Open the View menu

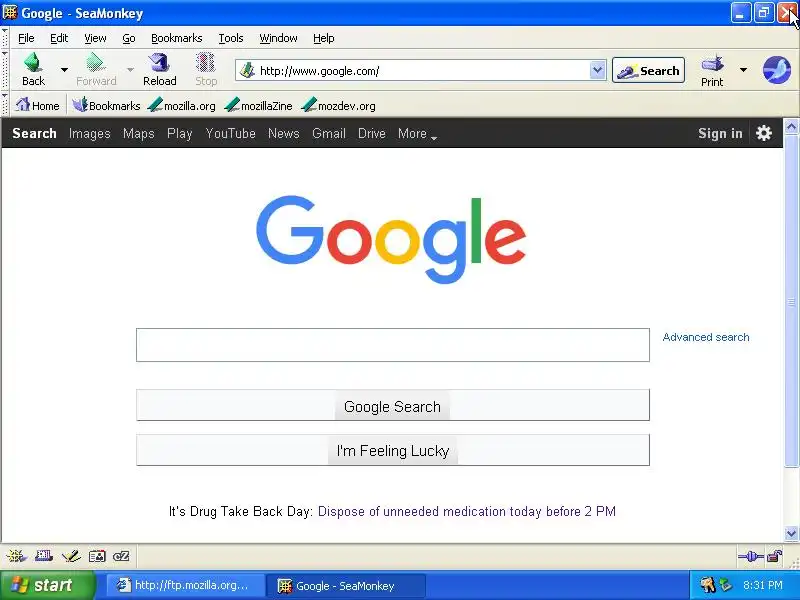pyautogui.click(x=95, y=38)
